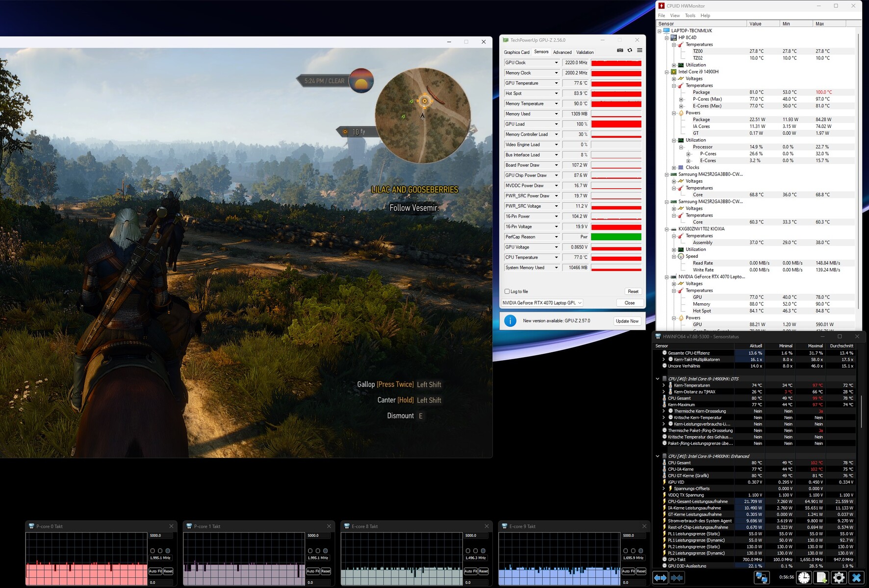This screenshot has height=588, width=869.
Task: Expand Clocks node in HWMonitor
Action: tap(674, 168)
